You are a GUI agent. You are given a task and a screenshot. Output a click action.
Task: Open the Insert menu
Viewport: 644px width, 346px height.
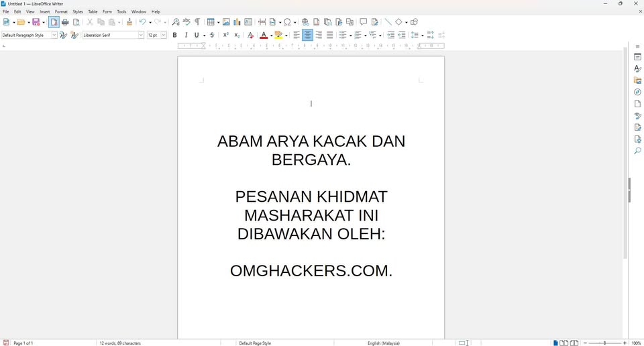pos(45,11)
